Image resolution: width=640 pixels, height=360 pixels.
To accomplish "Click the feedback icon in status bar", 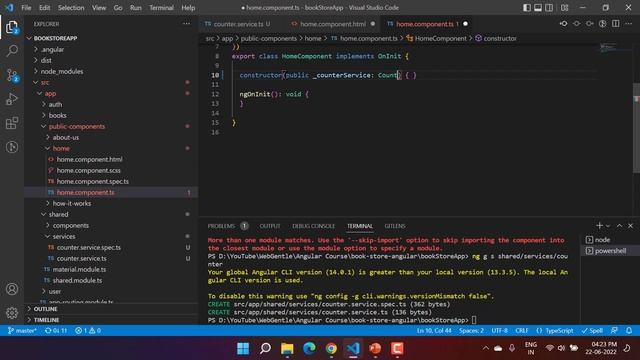I will (x=614, y=331).
